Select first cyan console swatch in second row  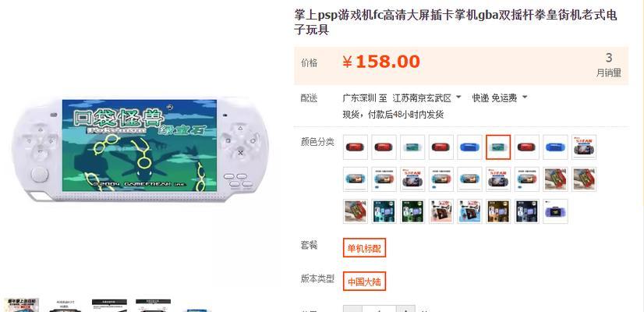pyautogui.click(x=356, y=179)
